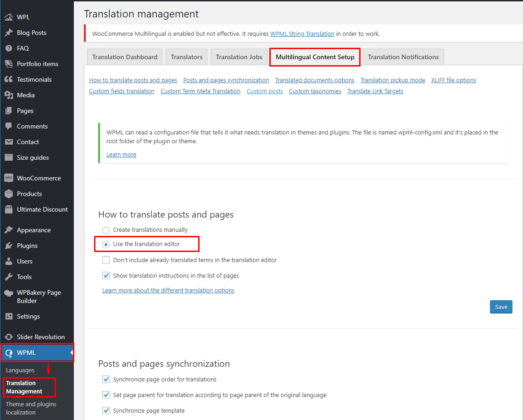Open the Translation Jobs tab
This screenshot has height=420, width=523.
coord(239,57)
